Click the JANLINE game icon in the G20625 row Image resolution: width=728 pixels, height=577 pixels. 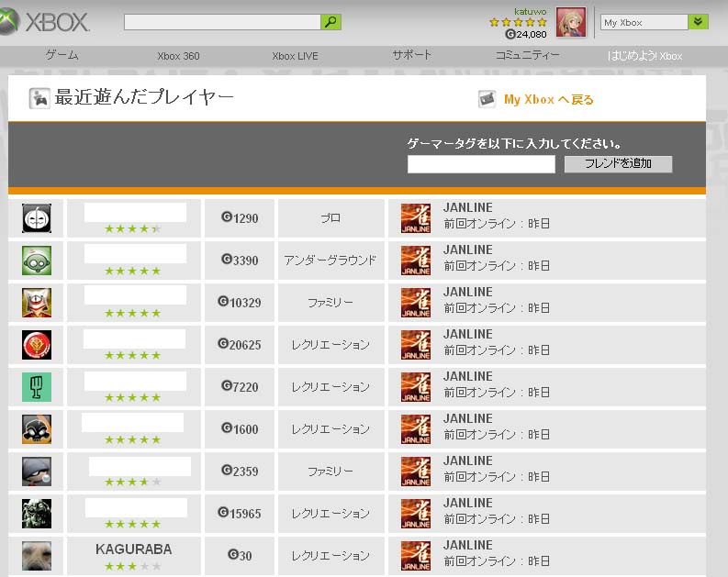416,345
